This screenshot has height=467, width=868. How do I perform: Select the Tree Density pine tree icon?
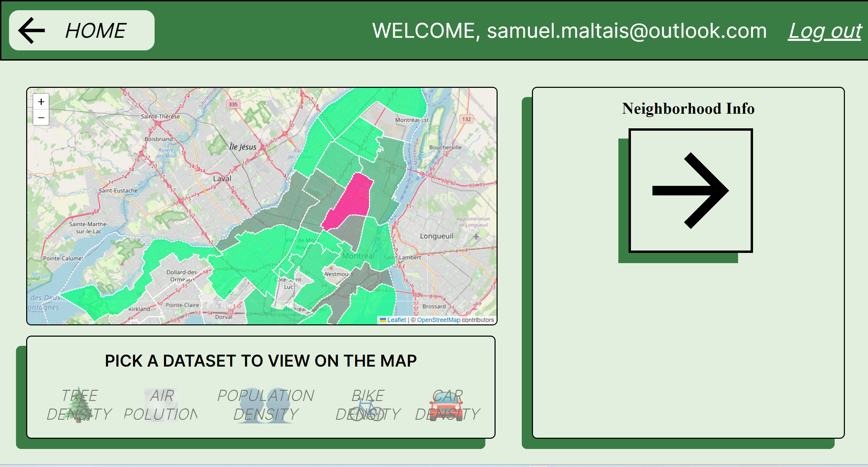tap(79, 405)
